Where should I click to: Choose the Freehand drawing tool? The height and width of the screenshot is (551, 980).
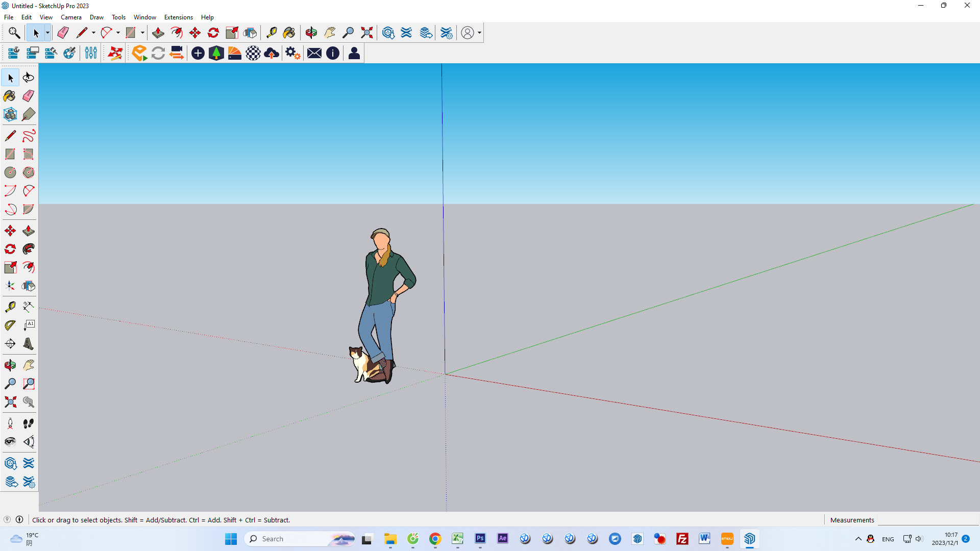pos(29,136)
